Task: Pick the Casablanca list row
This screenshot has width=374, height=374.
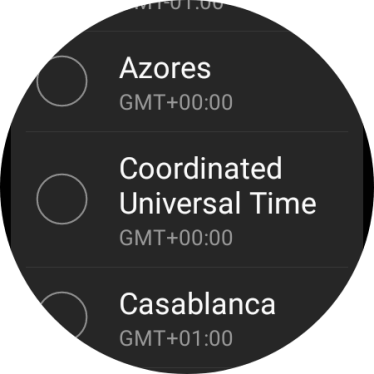Action: pyautogui.click(x=187, y=317)
